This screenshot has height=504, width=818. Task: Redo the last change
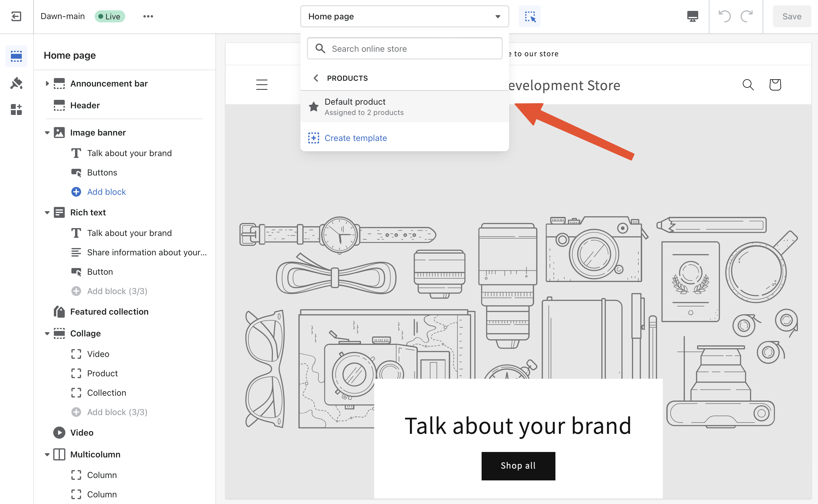point(747,16)
